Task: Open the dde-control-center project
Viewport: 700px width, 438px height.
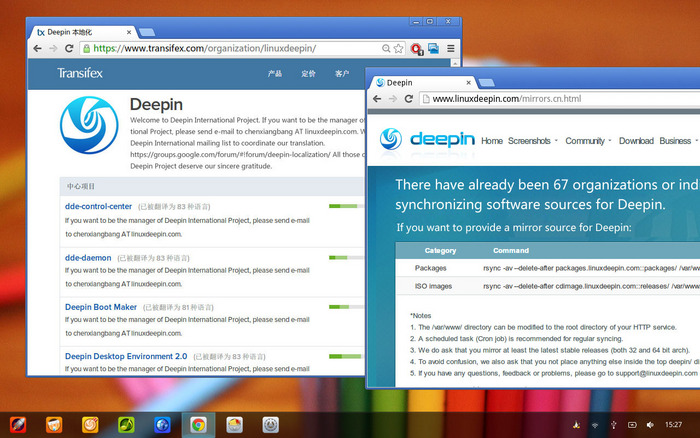Action: click(98, 206)
